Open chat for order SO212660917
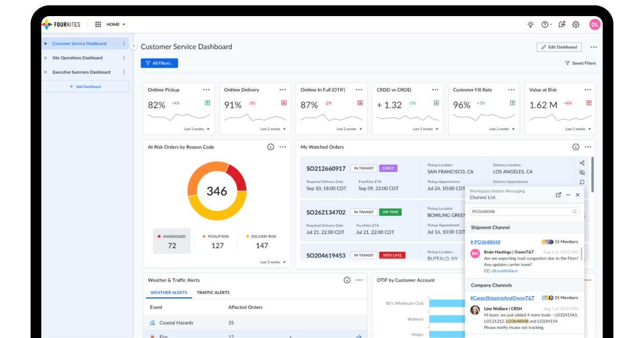Image resolution: width=644 pixels, height=338 pixels. [582, 182]
